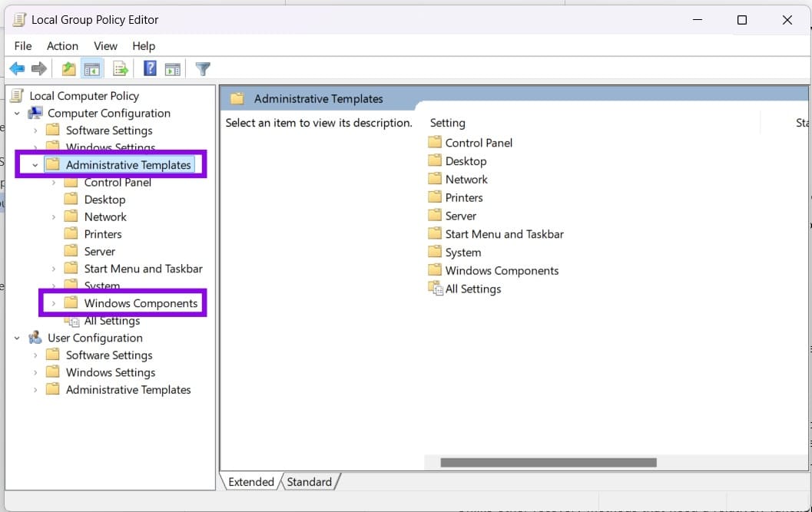Viewport: 812px width, 512px height.
Task: Click the horizontal scrollbar thumb in right pane
Action: coord(549,462)
